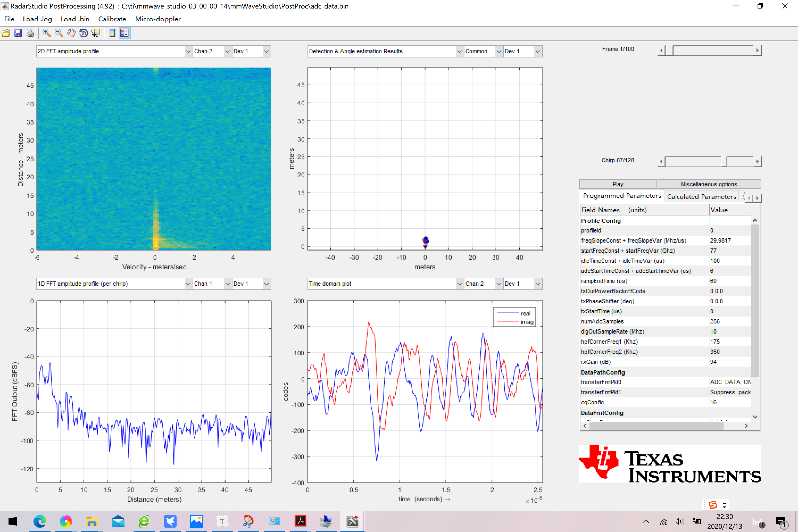Select the Zoom In magnifier tool
The height and width of the screenshot is (532, 798).
[47, 33]
